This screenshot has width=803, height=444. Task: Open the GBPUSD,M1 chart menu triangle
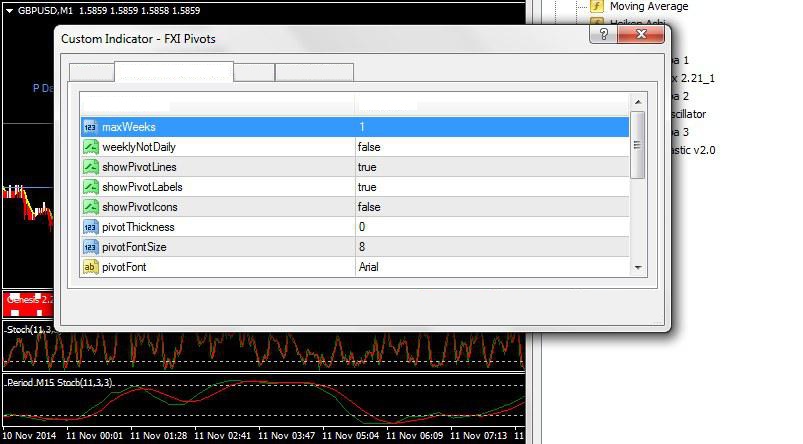pyautogui.click(x=9, y=10)
